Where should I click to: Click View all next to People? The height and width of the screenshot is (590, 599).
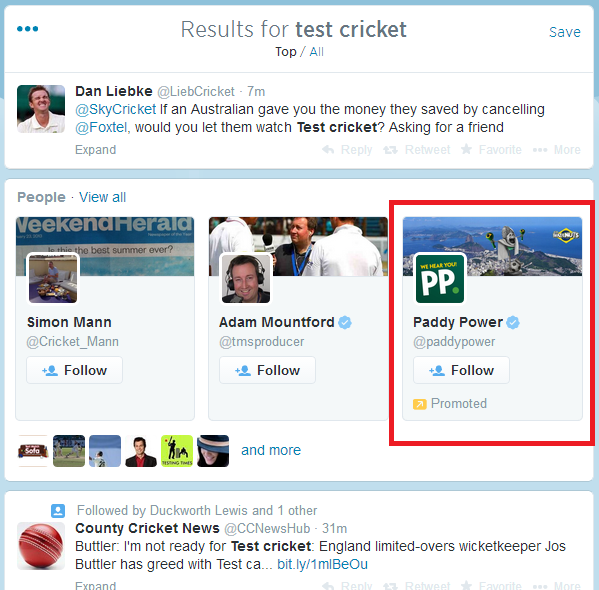(102, 197)
